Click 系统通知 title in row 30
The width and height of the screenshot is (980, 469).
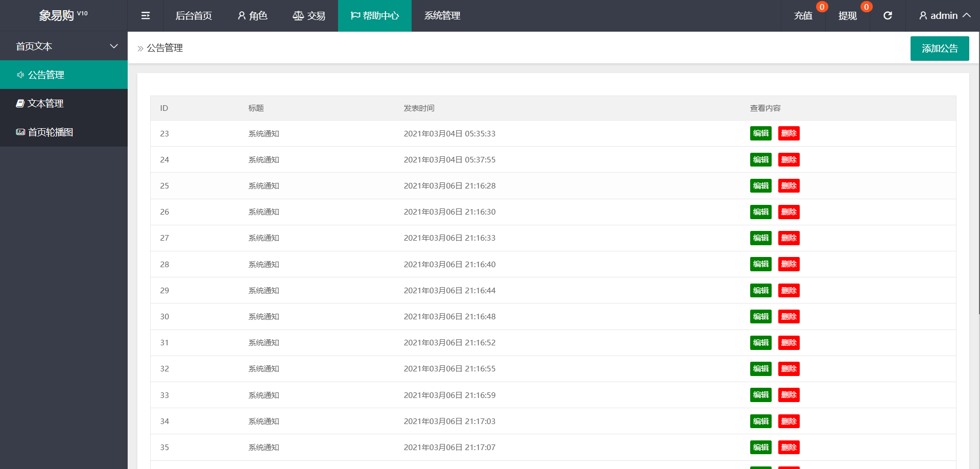[x=264, y=316]
